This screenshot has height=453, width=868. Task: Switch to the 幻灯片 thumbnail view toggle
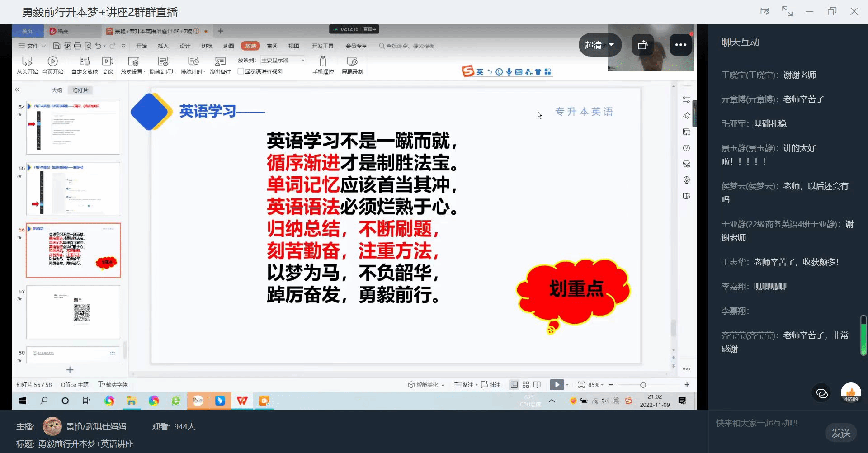(x=80, y=90)
